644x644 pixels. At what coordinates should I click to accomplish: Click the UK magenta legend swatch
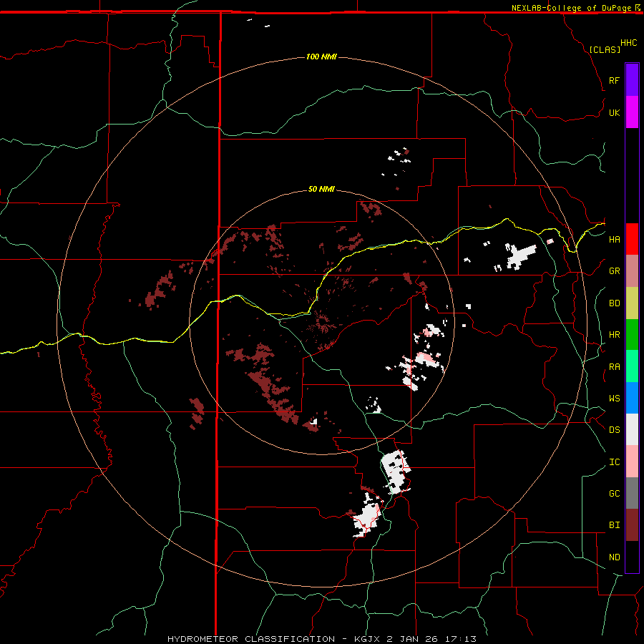click(x=632, y=112)
